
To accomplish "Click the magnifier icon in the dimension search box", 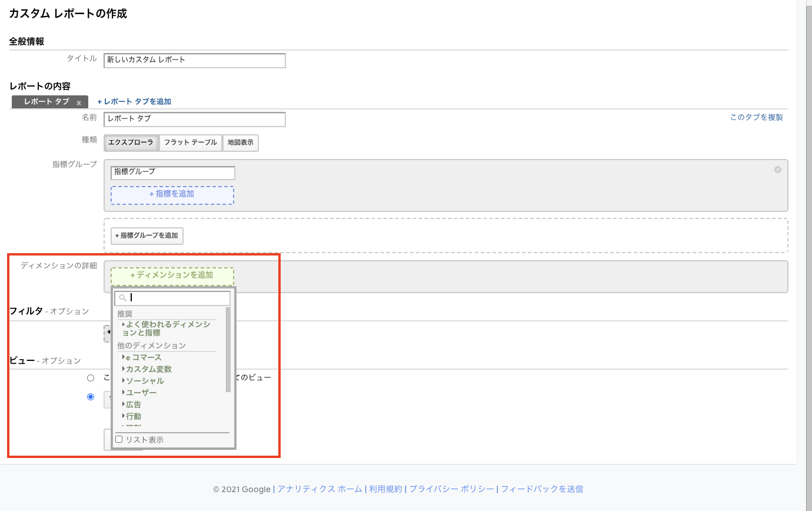I will (x=122, y=298).
